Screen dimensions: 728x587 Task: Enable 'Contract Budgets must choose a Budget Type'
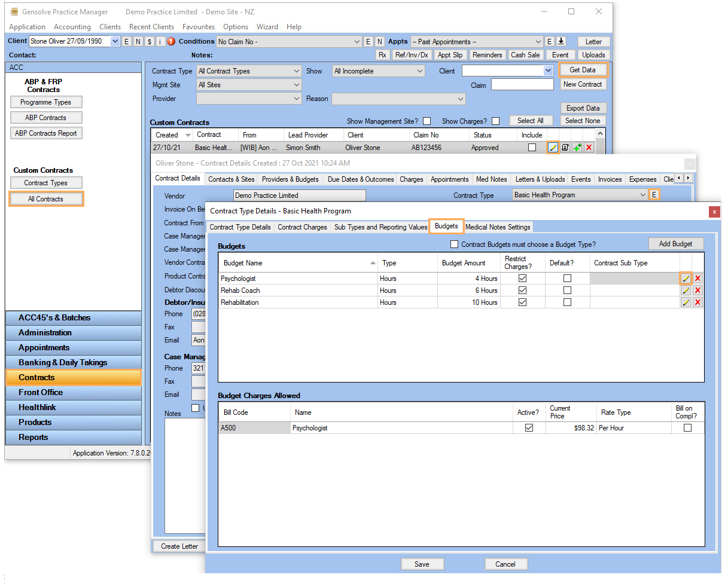[455, 244]
